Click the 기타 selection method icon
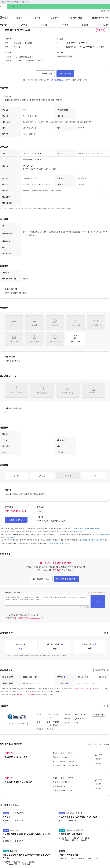 tap(93, 476)
